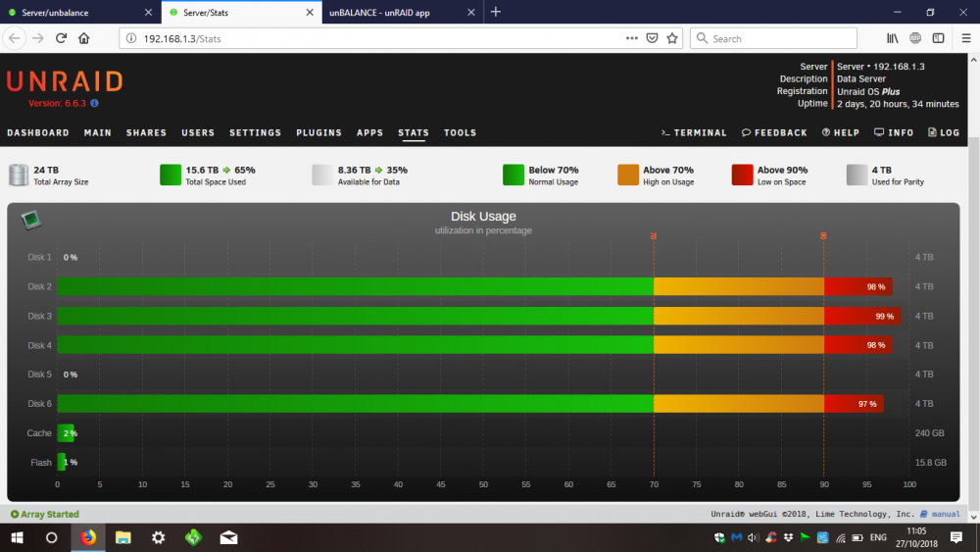Screen dimensions: 980x552
Task: Save the page to Pocket
Action: [x=652, y=38]
